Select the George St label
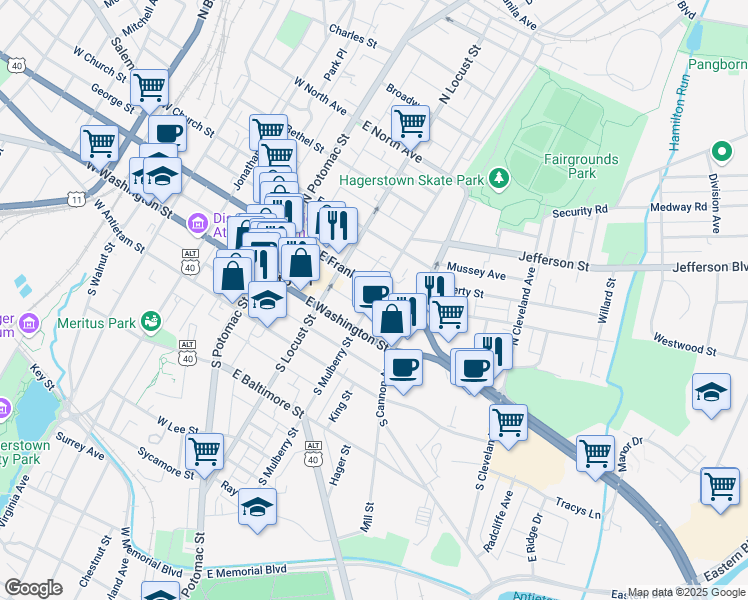 coord(113,98)
